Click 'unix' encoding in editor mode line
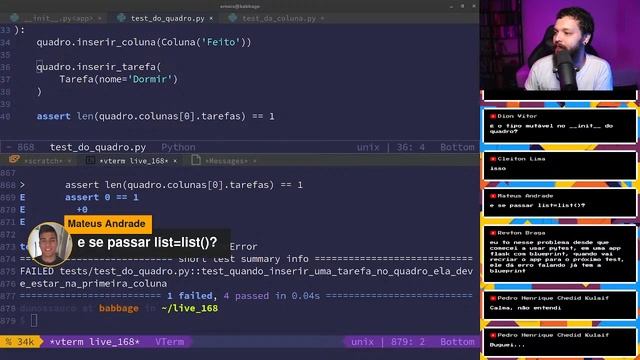 pos(368,147)
